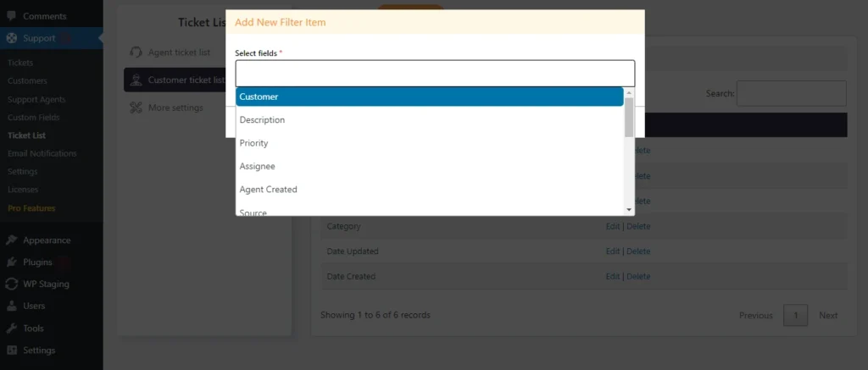Click the Comments speech bubble icon
Screen dimensions: 868x370
point(11,17)
